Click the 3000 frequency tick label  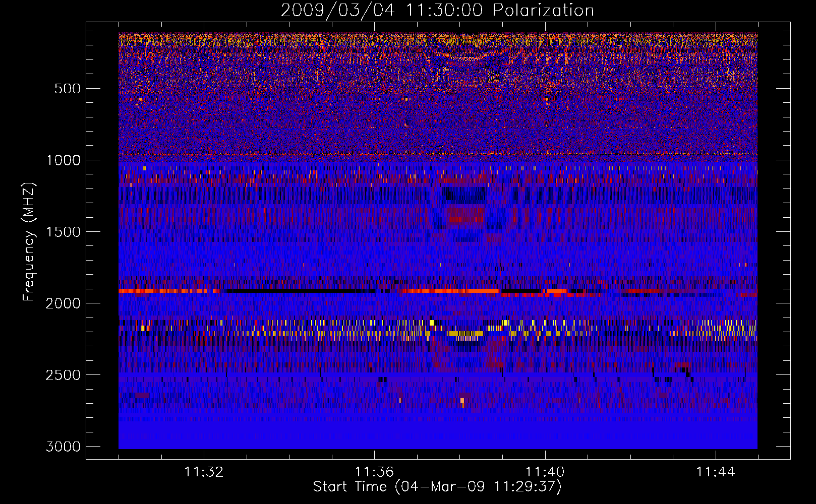click(x=63, y=447)
